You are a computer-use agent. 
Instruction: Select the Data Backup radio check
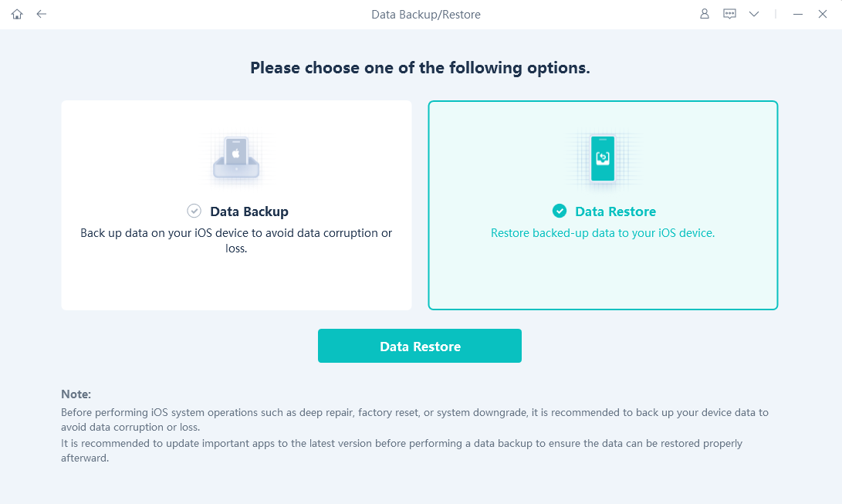pos(194,211)
